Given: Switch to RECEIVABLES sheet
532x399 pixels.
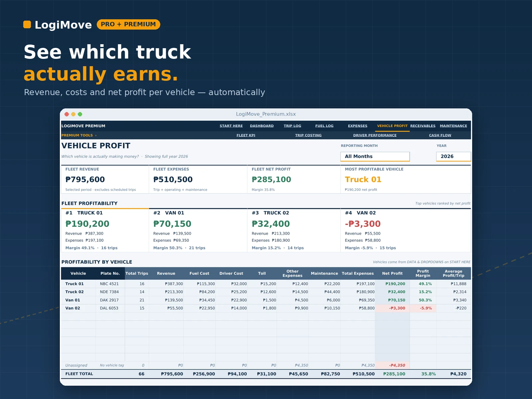Looking at the screenshot, I should [x=423, y=126].
